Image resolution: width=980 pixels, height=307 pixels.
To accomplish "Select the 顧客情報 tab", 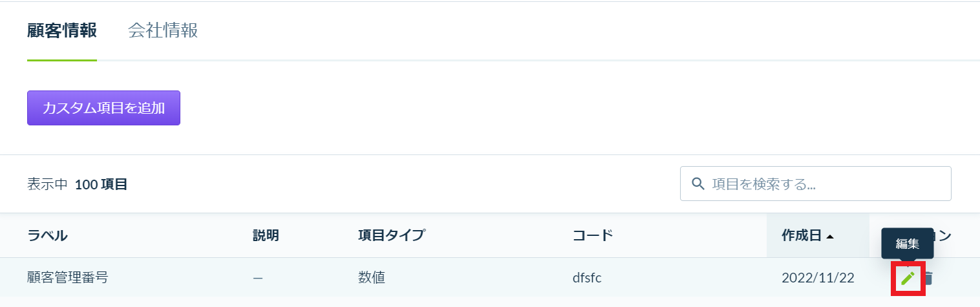I will point(62,30).
